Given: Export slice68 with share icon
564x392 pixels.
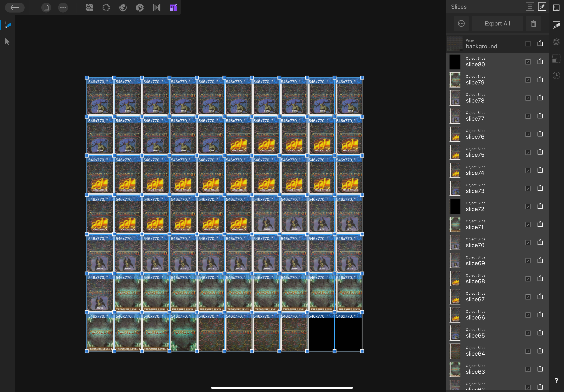Looking at the screenshot, I should [x=540, y=278].
